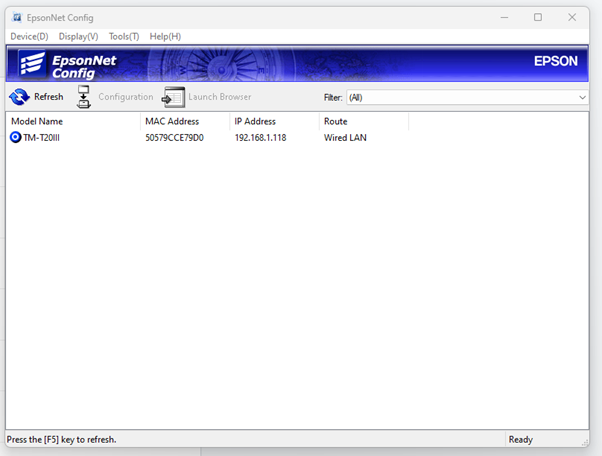
Task: Click the Filter: label
Action: tap(333, 97)
